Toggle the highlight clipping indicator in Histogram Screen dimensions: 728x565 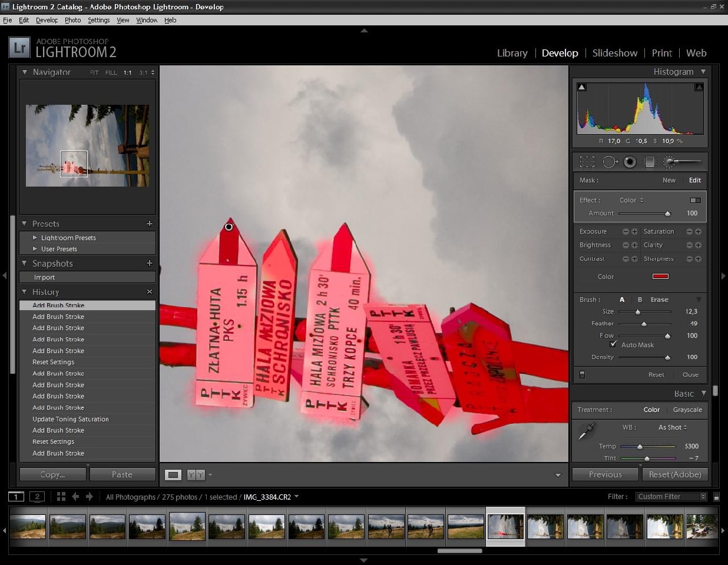(699, 87)
